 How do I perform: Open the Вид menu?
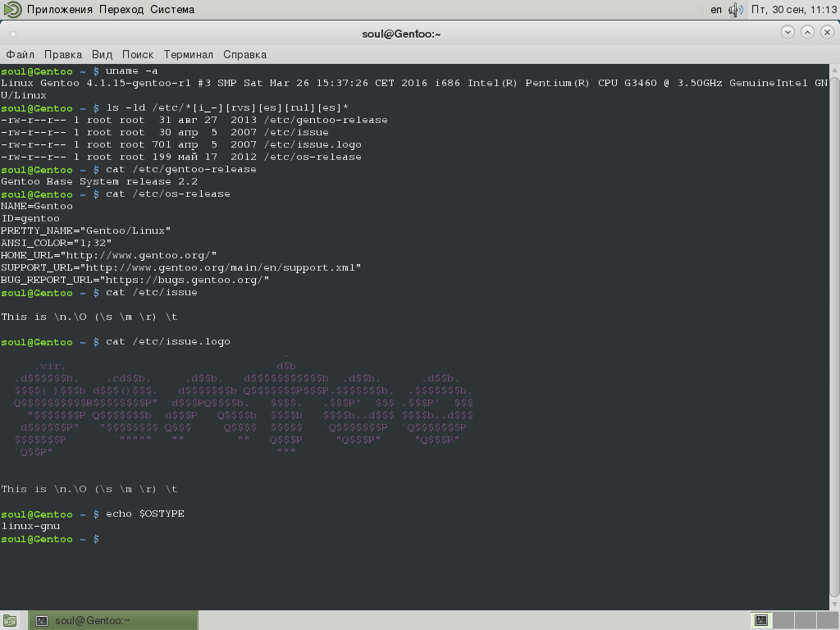(x=102, y=55)
